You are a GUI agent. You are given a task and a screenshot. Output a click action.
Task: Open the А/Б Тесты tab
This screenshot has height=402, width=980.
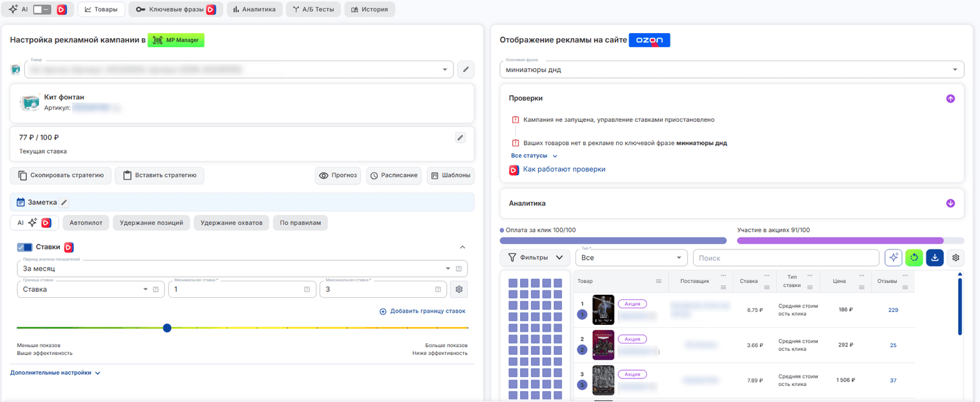coord(313,10)
